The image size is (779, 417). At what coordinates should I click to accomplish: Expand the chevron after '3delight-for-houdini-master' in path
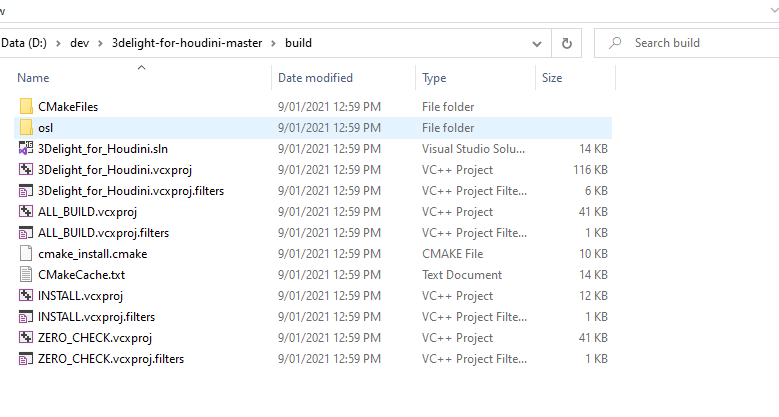tap(273, 43)
